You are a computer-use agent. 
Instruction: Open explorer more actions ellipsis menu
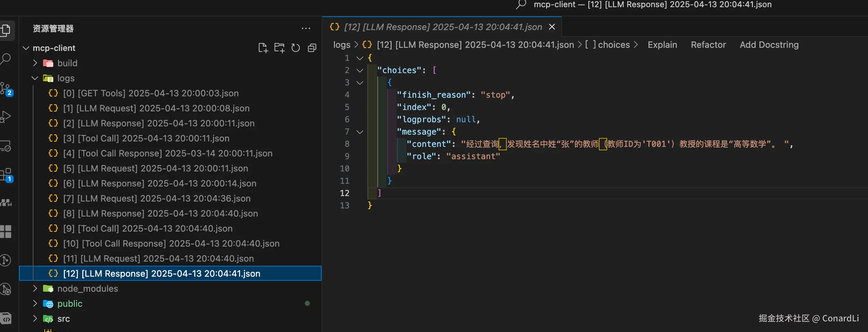pyautogui.click(x=306, y=29)
